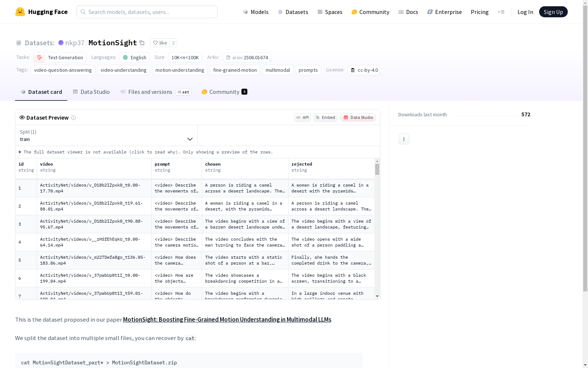The image size is (588, 368).
Task: Open Data Studio from preview header
Action: (x=358, y=117)
